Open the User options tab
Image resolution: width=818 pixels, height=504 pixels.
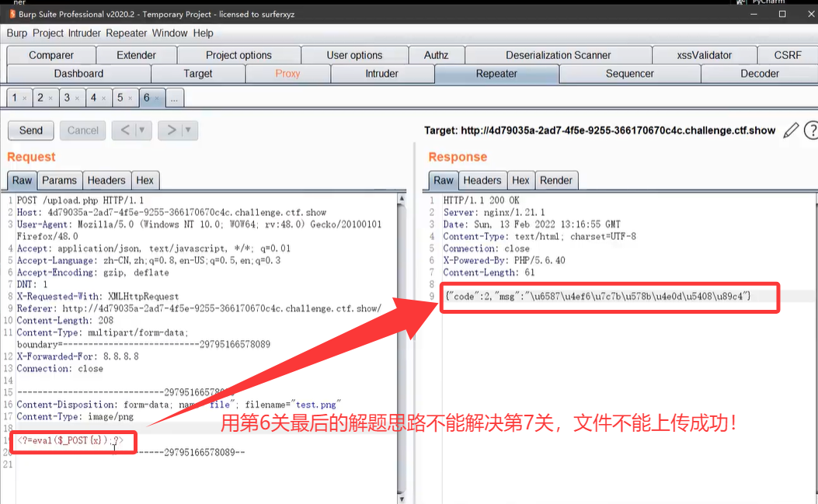(x=354, y=55)
